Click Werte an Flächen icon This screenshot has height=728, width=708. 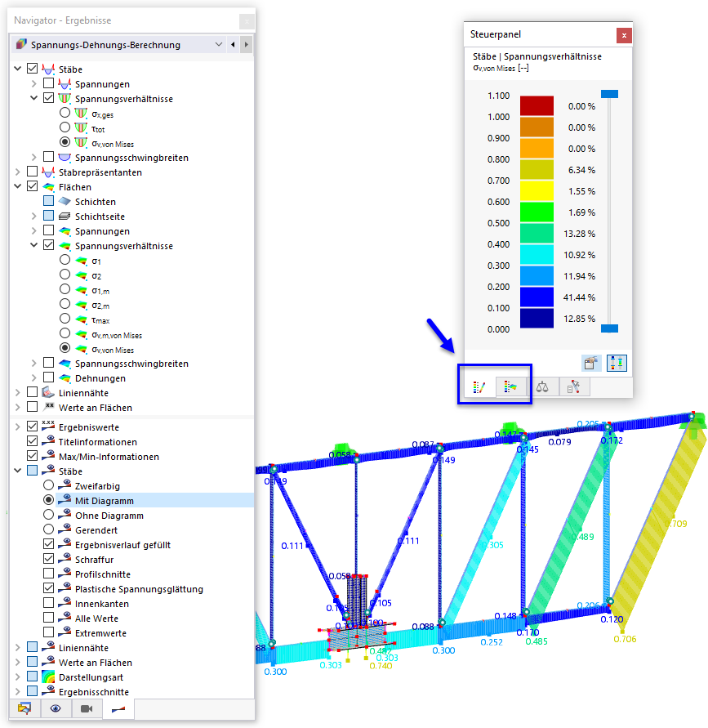[x=48, y=662]
